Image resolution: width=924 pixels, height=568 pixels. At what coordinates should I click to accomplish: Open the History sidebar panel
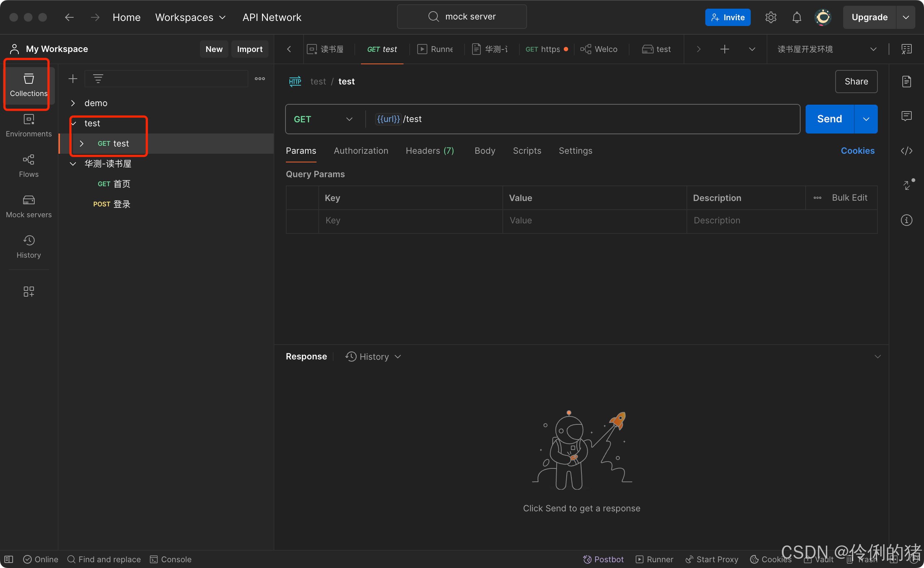pos(29,246)
